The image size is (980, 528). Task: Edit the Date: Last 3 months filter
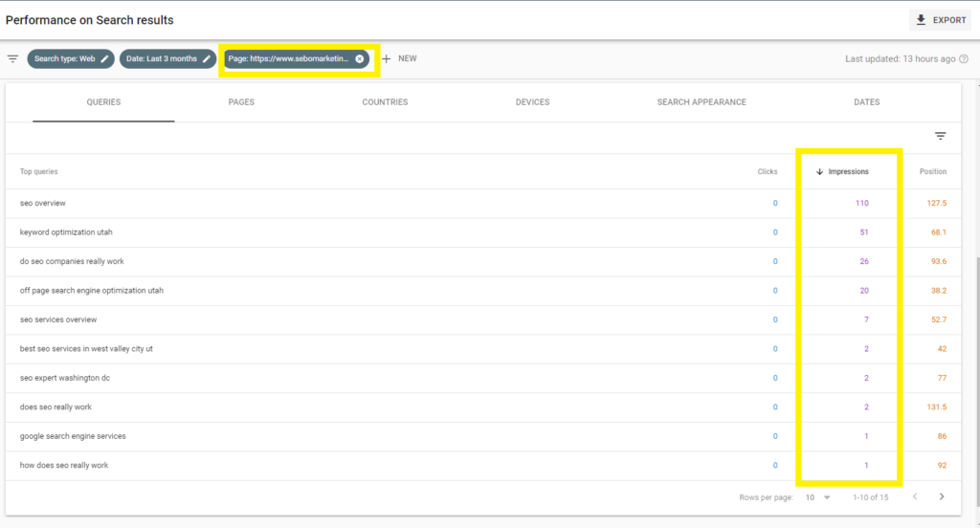tap(207, 58)
